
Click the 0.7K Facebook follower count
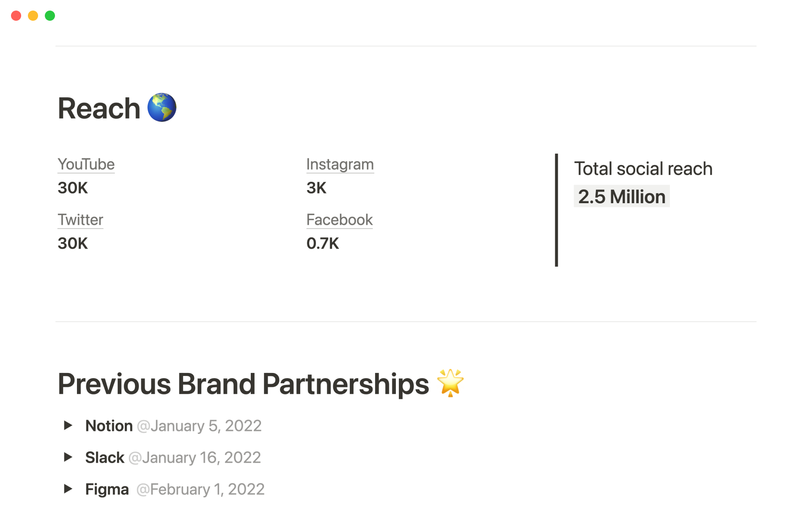323,243
